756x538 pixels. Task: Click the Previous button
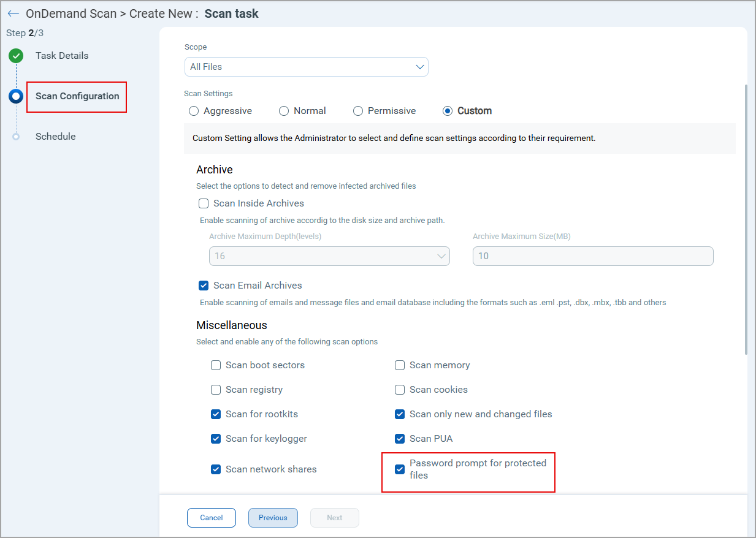(273, 518)
